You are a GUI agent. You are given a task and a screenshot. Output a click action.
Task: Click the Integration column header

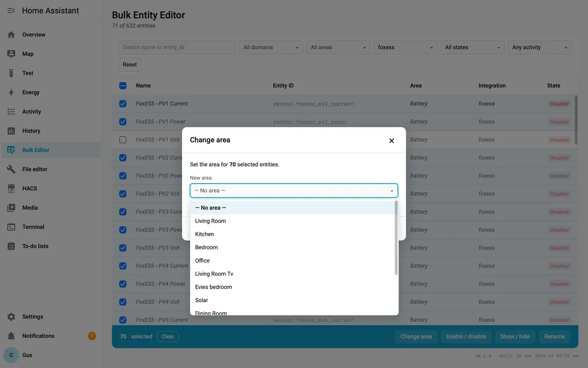point(492,86)
